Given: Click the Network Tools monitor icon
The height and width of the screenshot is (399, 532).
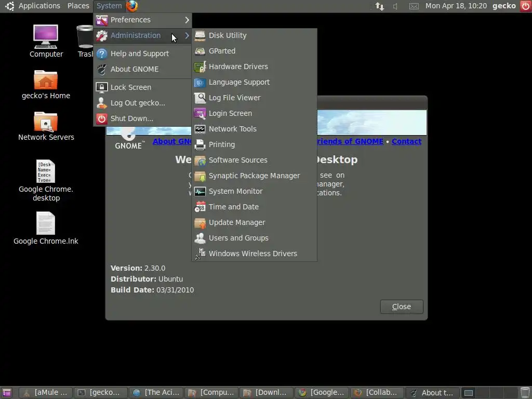Looking at the screenshot, I should (x=200, y=129).
